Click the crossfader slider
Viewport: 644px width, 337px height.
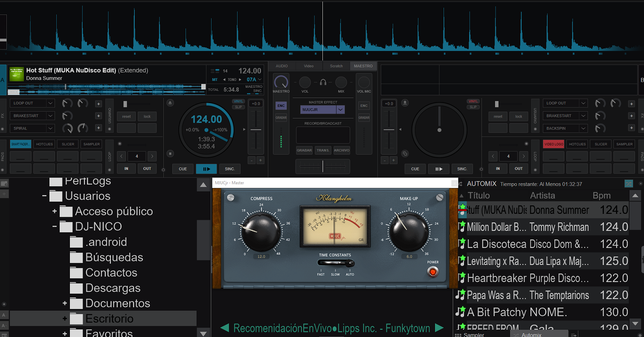coord(323,166)
